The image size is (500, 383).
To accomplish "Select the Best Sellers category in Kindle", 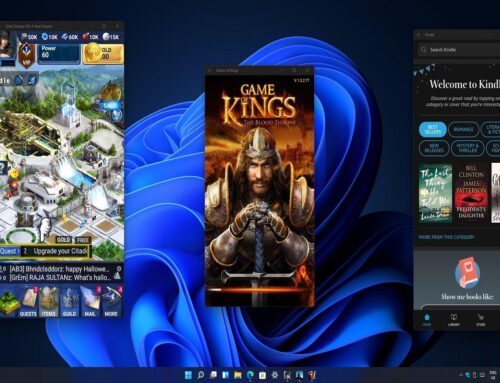I will coord(432,129).
